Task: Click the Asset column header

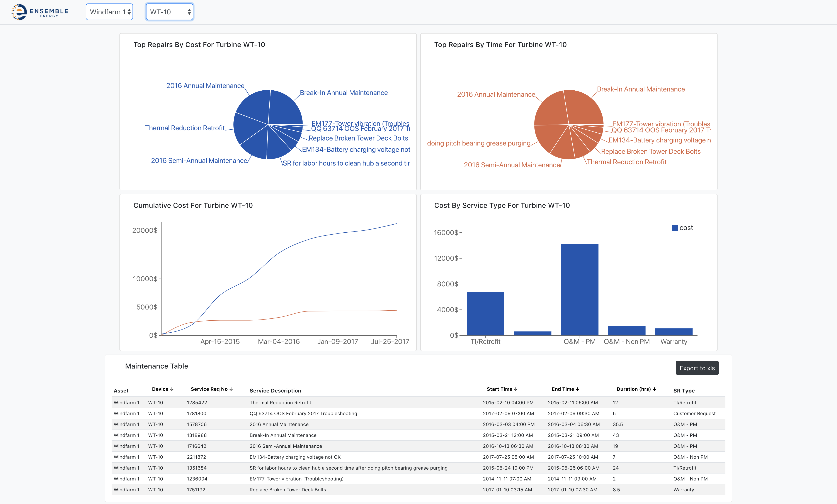Action: tap(121, 391)
